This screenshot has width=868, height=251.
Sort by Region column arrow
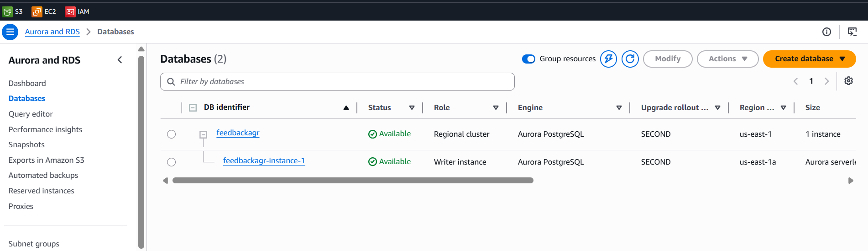783,108
